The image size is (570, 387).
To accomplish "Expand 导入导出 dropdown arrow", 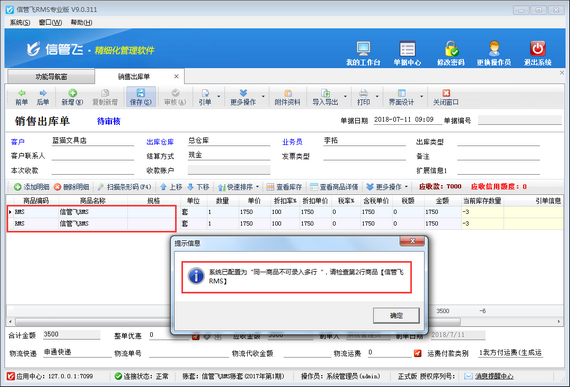I will 345,97.
